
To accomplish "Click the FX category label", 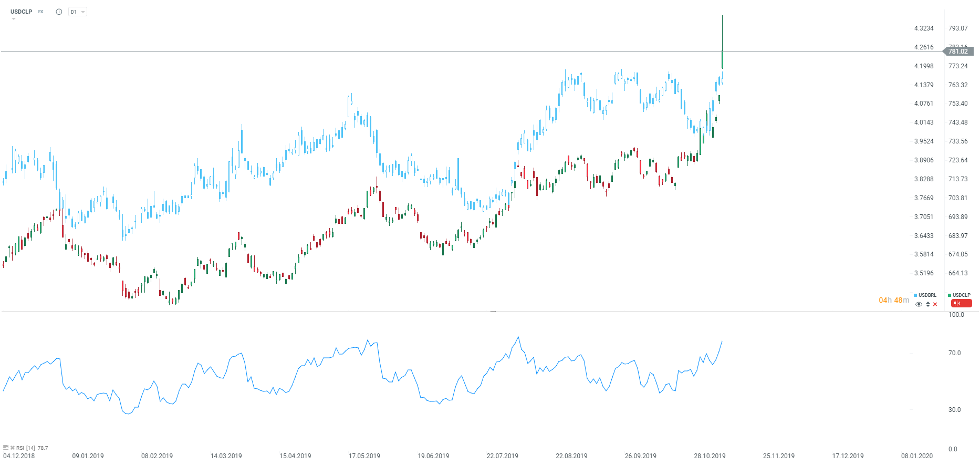I will click(x=40, y=12).
